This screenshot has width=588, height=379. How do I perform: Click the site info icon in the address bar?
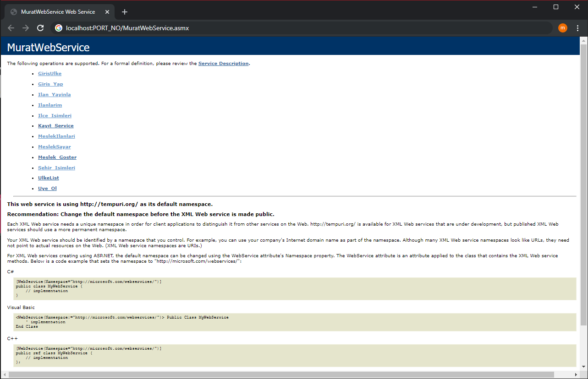tap(59, 28)
